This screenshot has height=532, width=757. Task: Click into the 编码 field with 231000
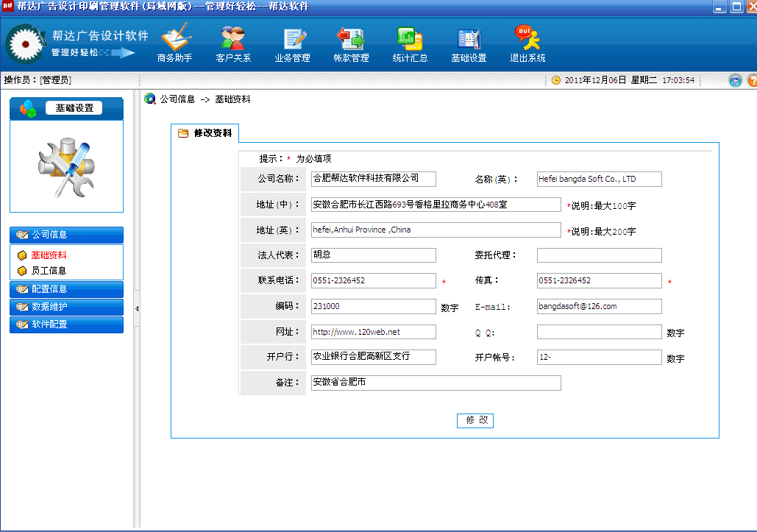point(373,307)
